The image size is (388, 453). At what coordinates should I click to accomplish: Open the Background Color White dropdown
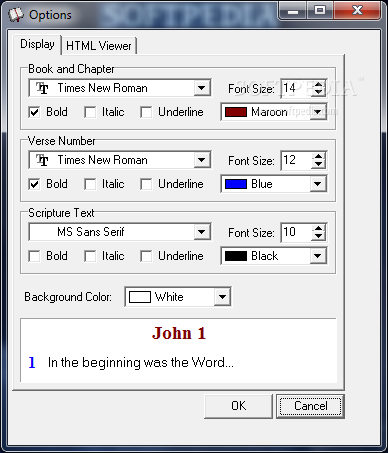click(x=222, y=297)
